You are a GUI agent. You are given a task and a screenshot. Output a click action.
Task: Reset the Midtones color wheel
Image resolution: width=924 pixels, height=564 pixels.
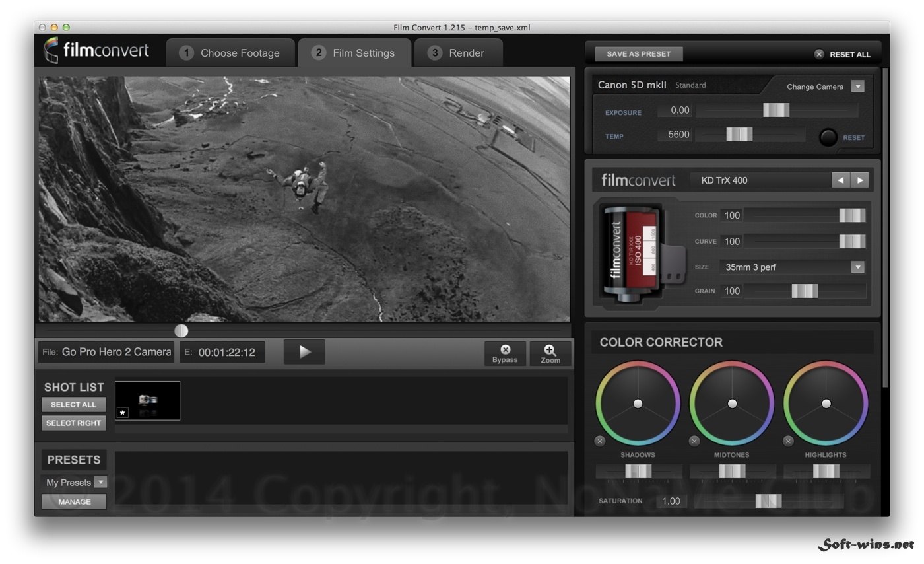(694, 441)
